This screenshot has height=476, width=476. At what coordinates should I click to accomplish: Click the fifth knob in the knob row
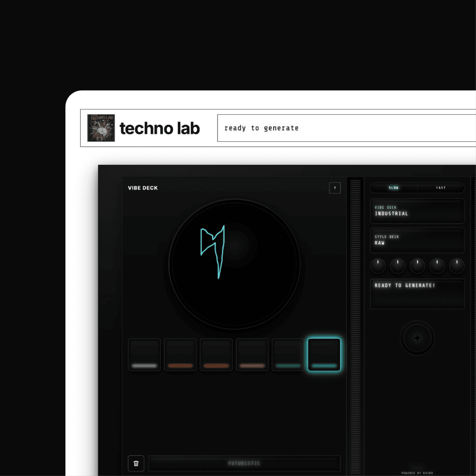click(457, 266)
